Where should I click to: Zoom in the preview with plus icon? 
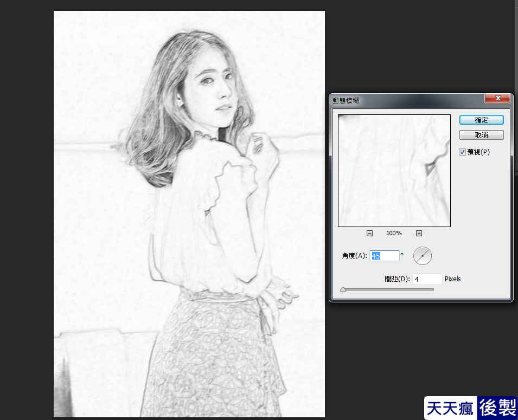[x=419, y=234]
